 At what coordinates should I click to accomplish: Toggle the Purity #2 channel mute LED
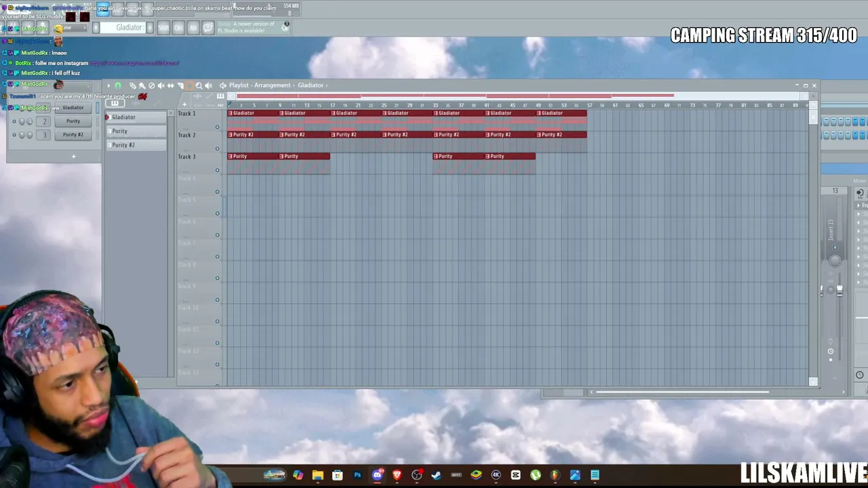click(14, 135)
